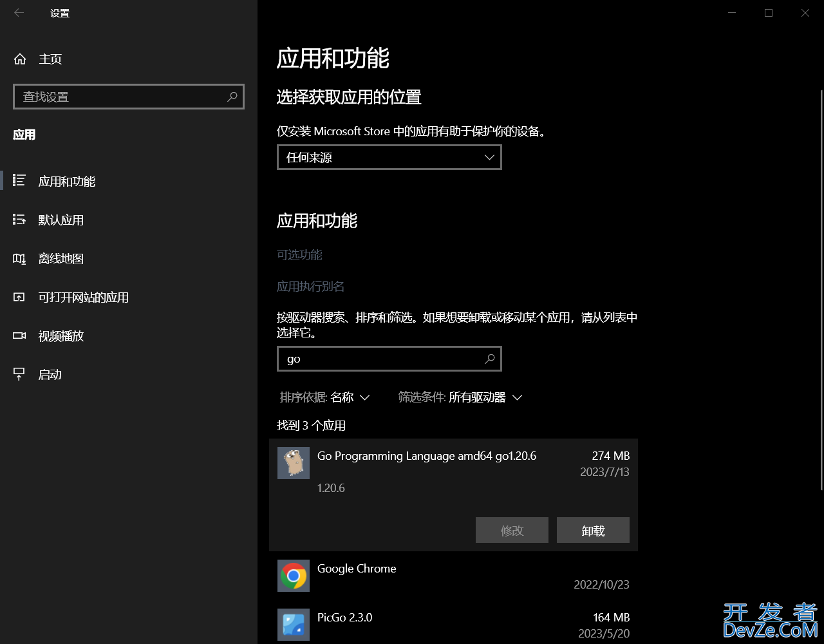Click the 找到 3 个应用 result count

coord(312,426)
